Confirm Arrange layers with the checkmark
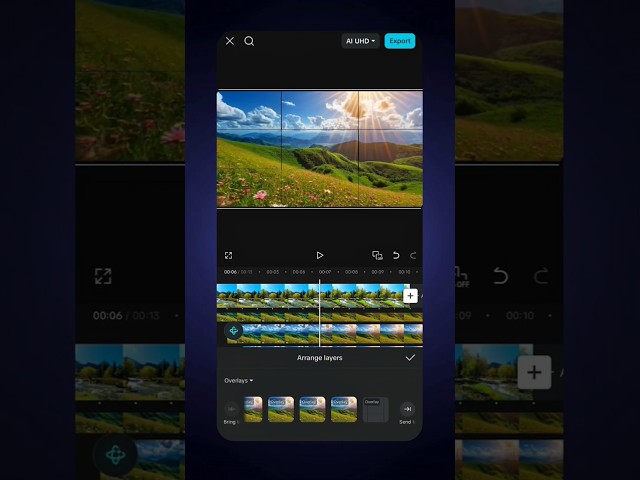Screen dimensions: 640x480 click(410, 358)
